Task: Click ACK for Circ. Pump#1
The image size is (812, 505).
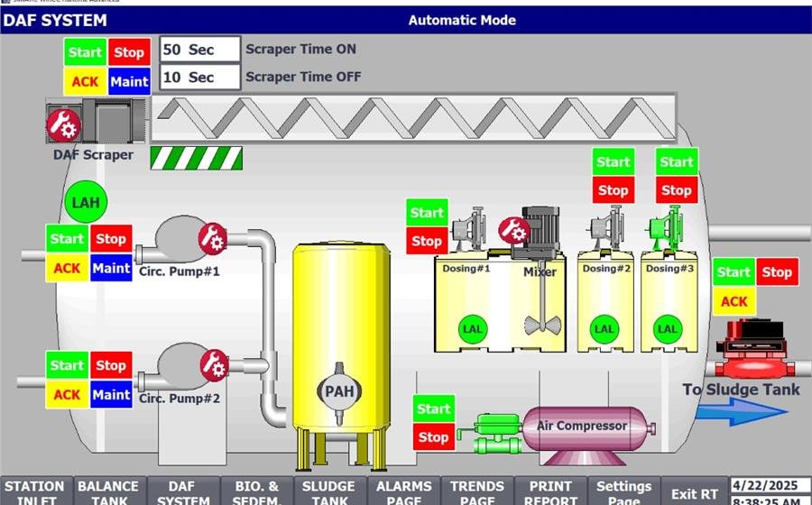Action: (x=67, y=268)
